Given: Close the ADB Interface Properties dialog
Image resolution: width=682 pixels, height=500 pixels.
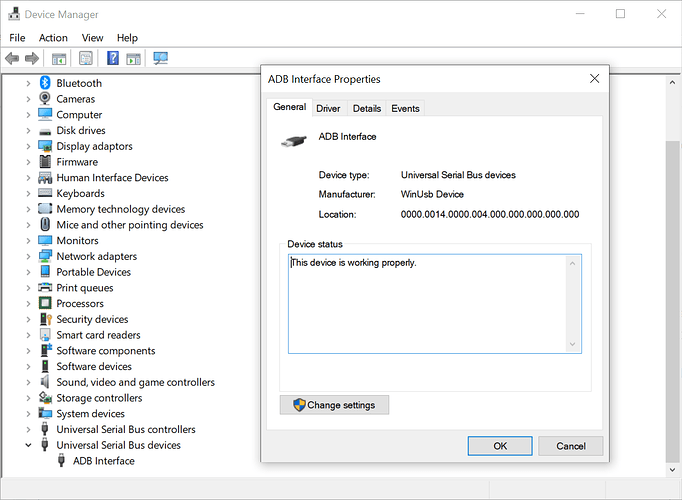Looking at the screenshot, I should point(594,79).
